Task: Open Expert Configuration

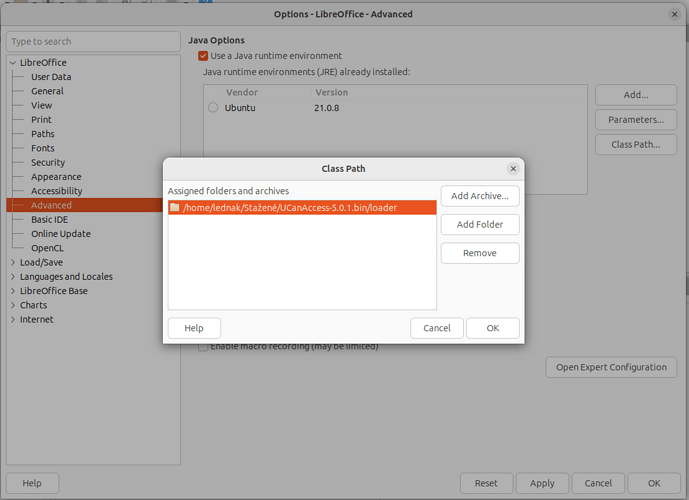Action: (610, 367)
